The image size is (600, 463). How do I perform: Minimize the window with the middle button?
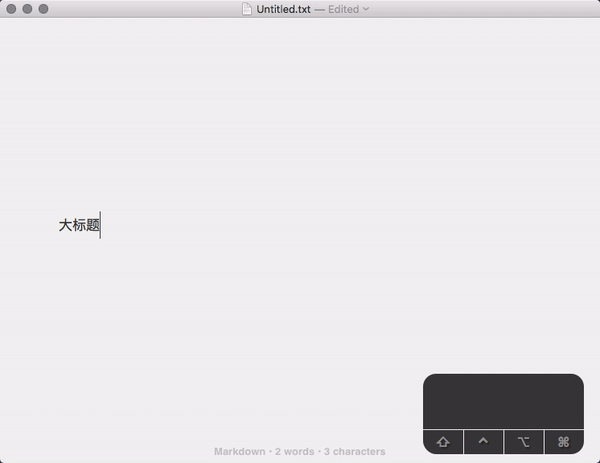click(x=27, y=9)
